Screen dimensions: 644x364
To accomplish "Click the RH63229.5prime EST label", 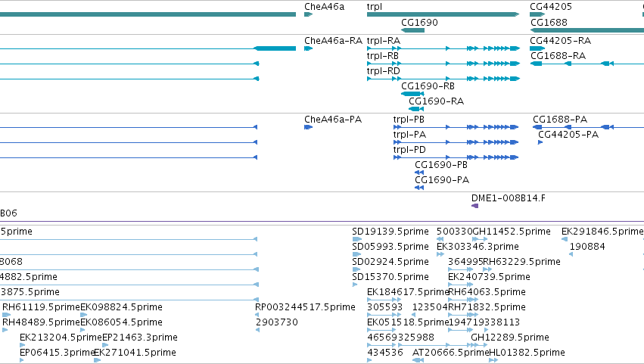I will tap(521, 262).
